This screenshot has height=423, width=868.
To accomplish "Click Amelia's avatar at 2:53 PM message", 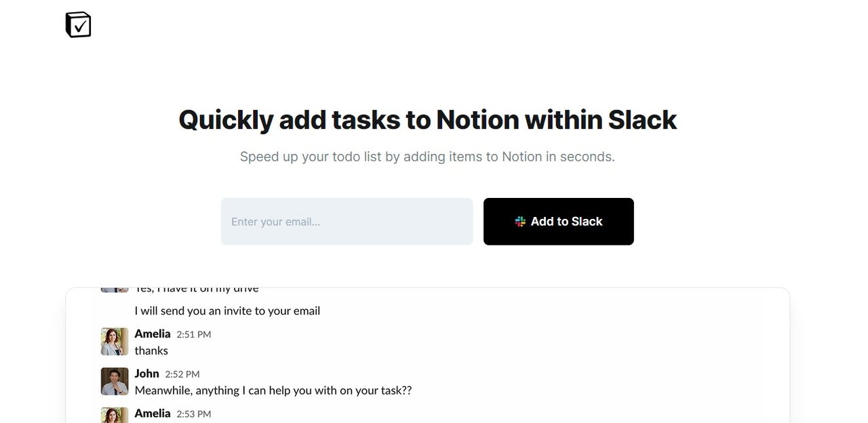I will [x=115, y=415].
